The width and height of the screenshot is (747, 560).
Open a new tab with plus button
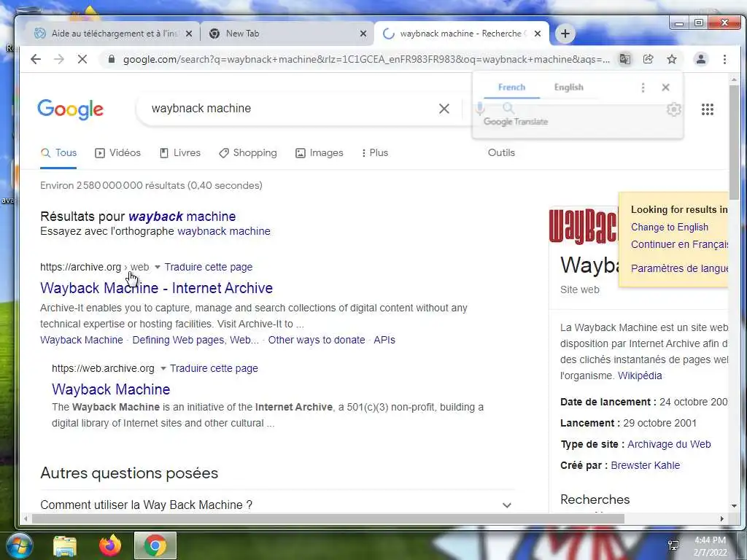click(565, 34)
